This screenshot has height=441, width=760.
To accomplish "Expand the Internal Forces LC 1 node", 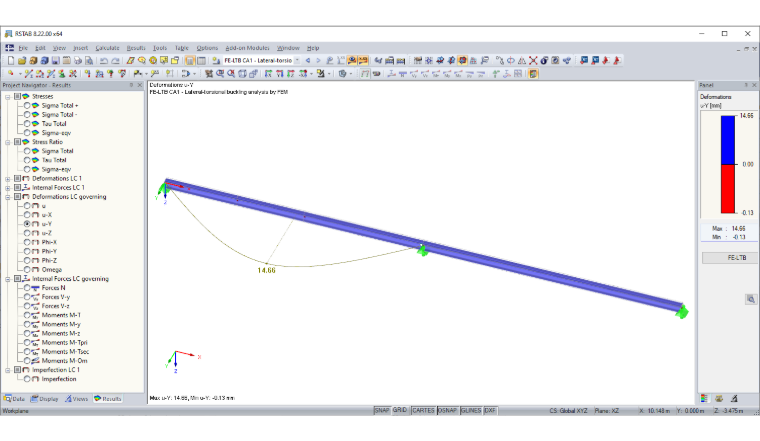I will pos(8,188).
